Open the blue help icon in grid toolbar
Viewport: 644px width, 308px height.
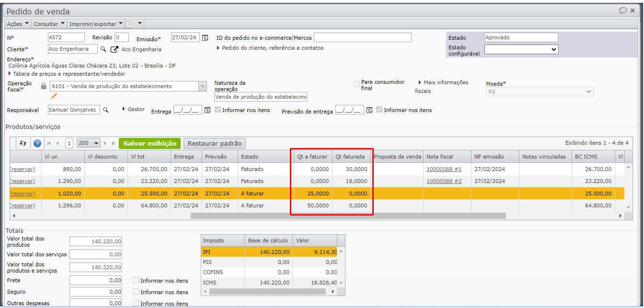(37, 143)
